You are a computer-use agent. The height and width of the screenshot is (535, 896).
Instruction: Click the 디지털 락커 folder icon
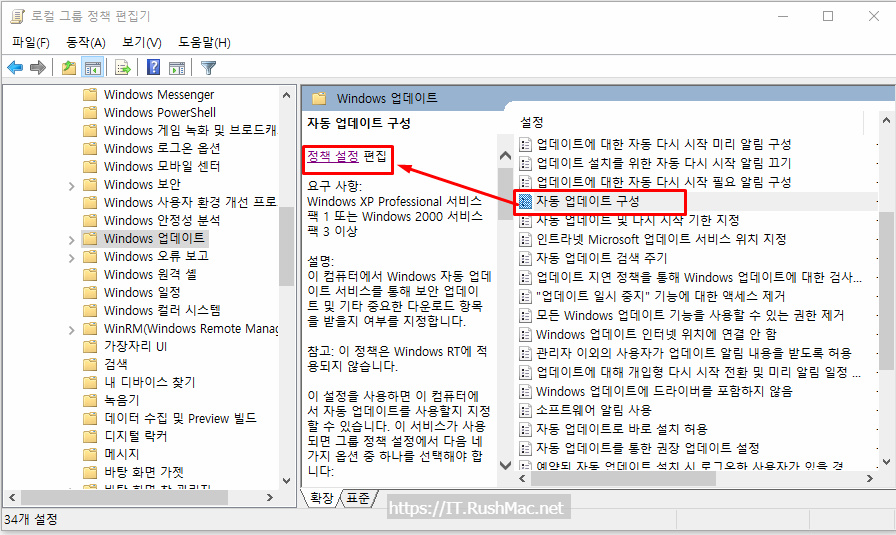click(x=90, y=436)
